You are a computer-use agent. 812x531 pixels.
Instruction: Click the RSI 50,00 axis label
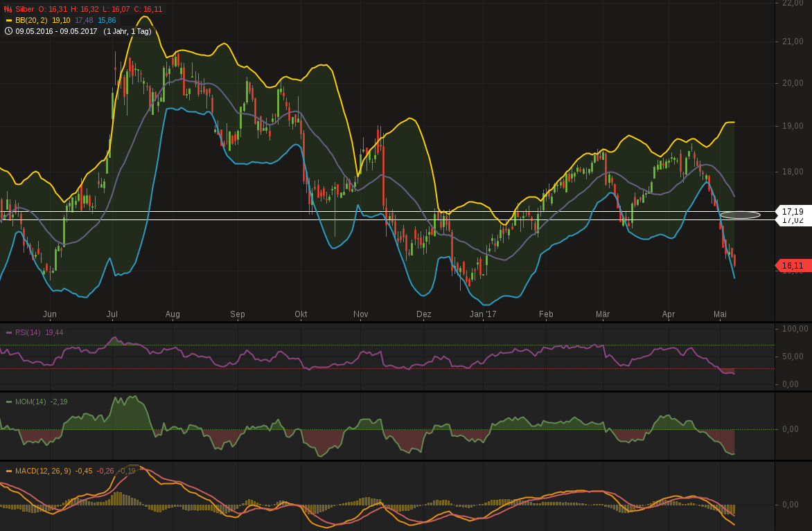click(793, 357)
